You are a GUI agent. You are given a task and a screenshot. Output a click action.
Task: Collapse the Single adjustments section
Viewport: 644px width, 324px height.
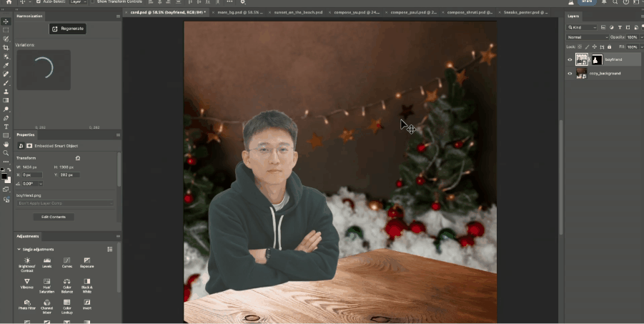19,249
